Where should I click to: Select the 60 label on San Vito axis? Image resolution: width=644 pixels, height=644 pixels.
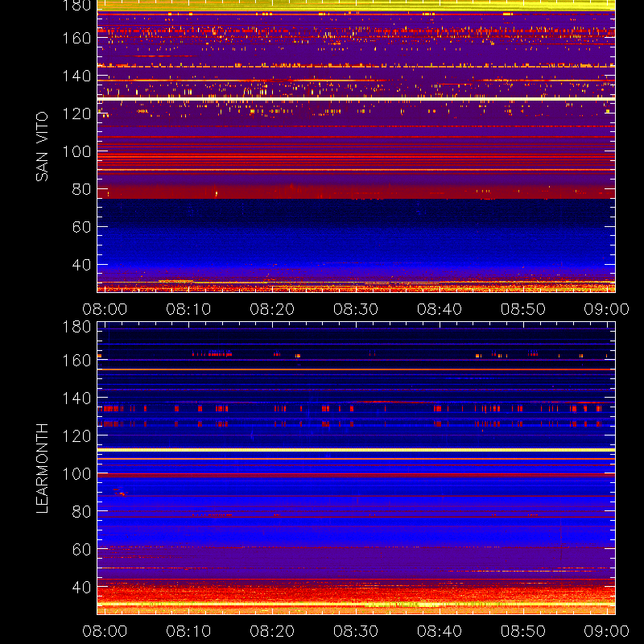click(x=81, y=227)
